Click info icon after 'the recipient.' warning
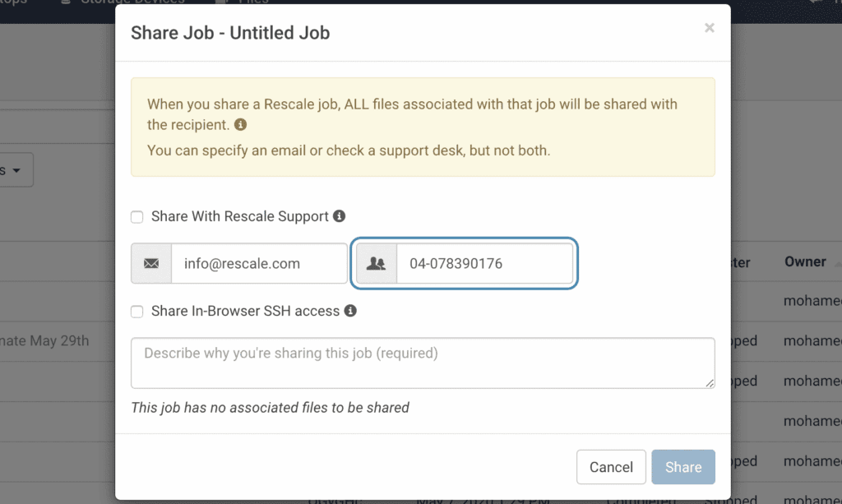The image size is (842, 504). click(240, 125)
